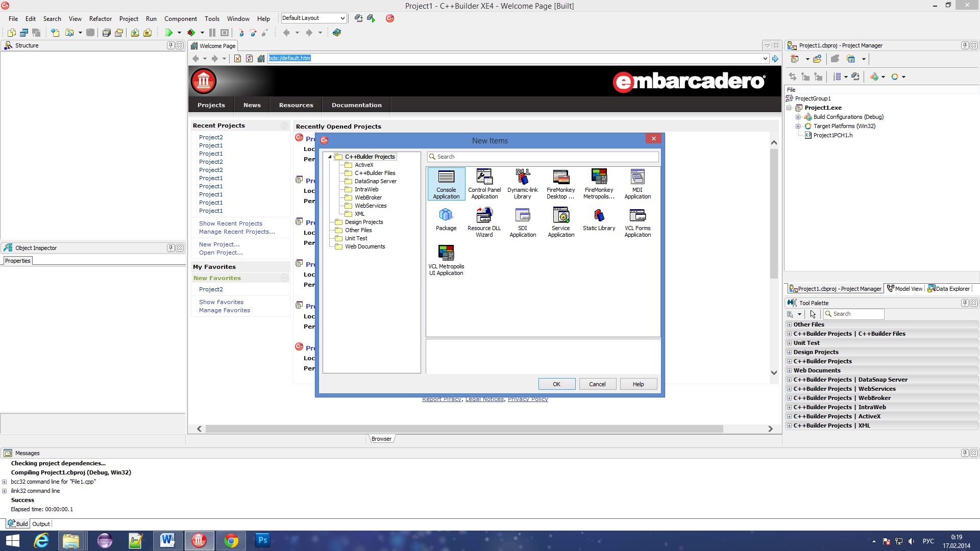Open the Refactor menu
Image resolution: width=980 pixels, height=551 pixels.
tap(101, 19)
